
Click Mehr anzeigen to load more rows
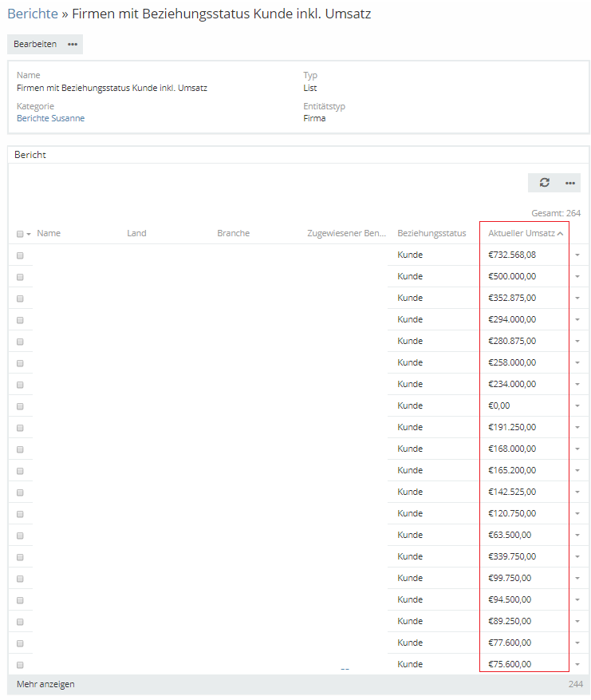click(45, 685)
